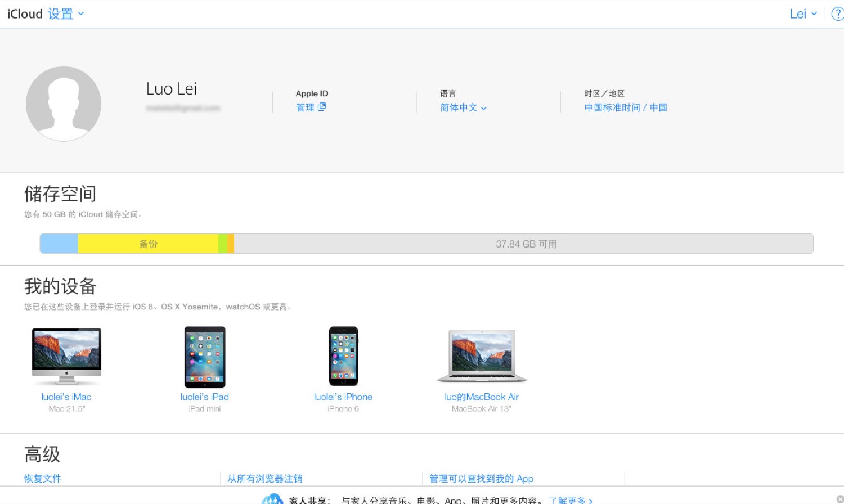This screenshot has height=504, width=844.
Task: Click the MacBook Air device image
Action: tap(482, 356)
